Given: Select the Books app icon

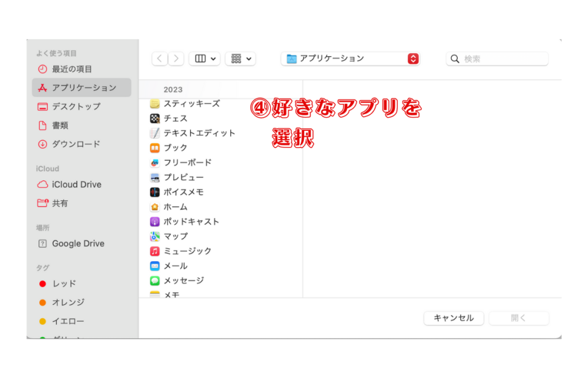Looking at the screenshot, I should 154,148.
